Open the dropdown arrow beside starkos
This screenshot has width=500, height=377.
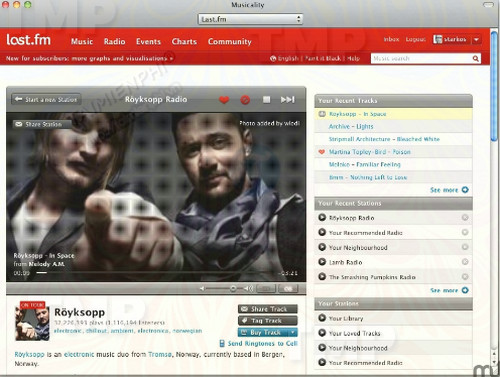click(x=477, y=39)
